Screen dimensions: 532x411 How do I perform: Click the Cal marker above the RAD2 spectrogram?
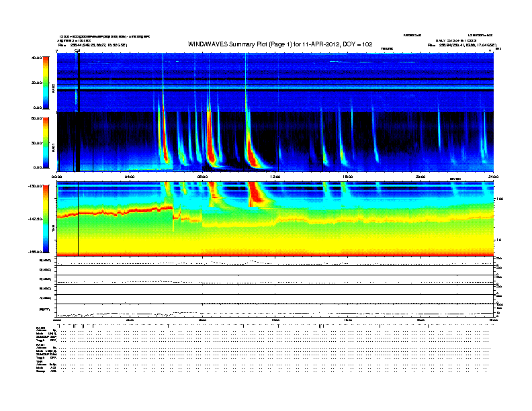[x=77, y=51]
